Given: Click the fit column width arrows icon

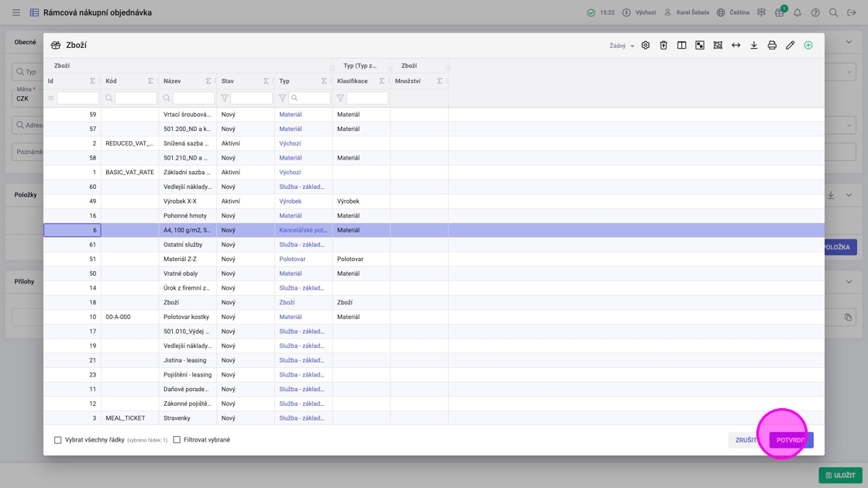Looking at the screenshot, I should [735, 46].
